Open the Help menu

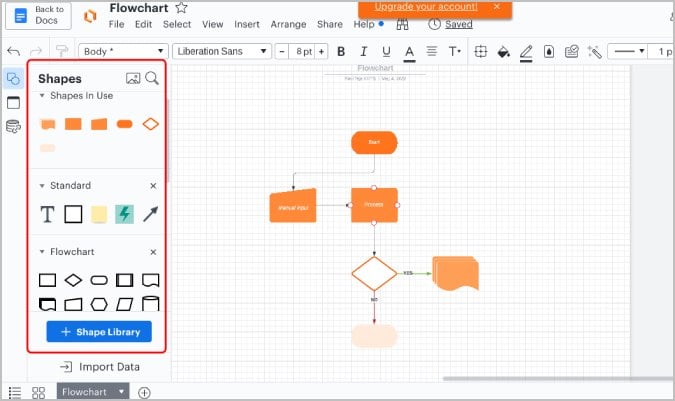coord(364,25)
